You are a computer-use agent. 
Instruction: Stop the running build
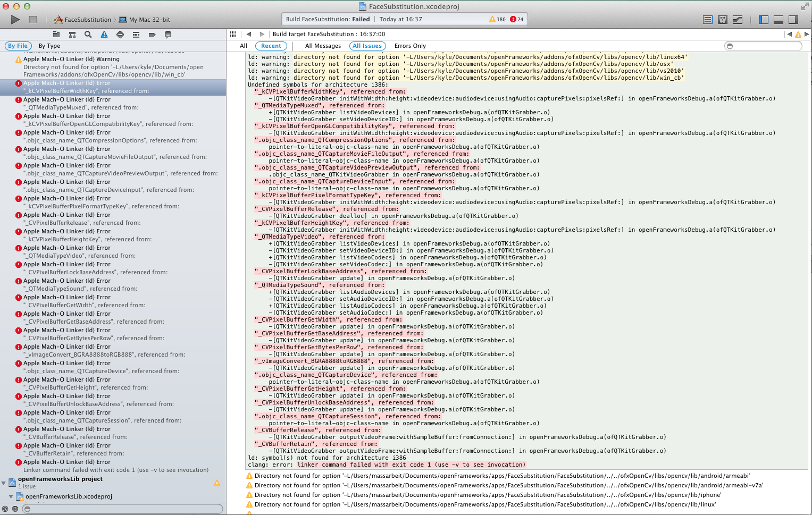pyautogui.click(x=33, y=20)
